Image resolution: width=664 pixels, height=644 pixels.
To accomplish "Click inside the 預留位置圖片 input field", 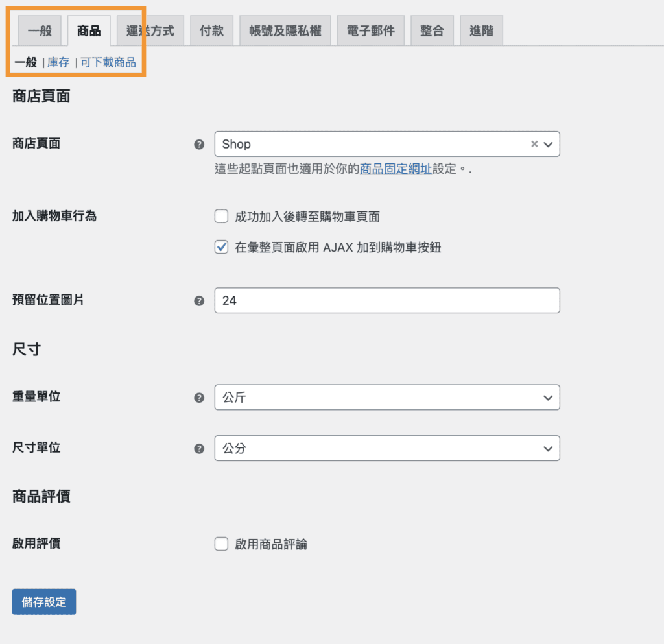I will pyautogui.click(x=387, y=300).
